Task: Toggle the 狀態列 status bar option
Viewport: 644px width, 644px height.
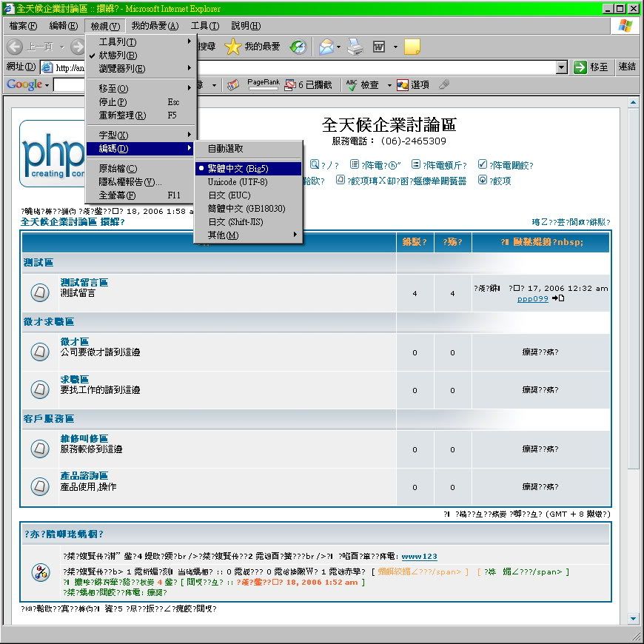Action: [118, 56]
